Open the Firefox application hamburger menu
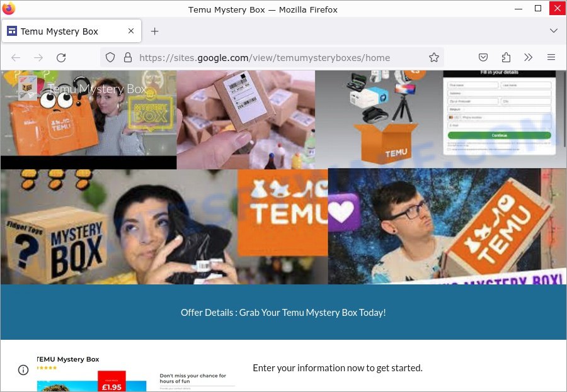Screen dimensions: 567x392 [551, 57]
